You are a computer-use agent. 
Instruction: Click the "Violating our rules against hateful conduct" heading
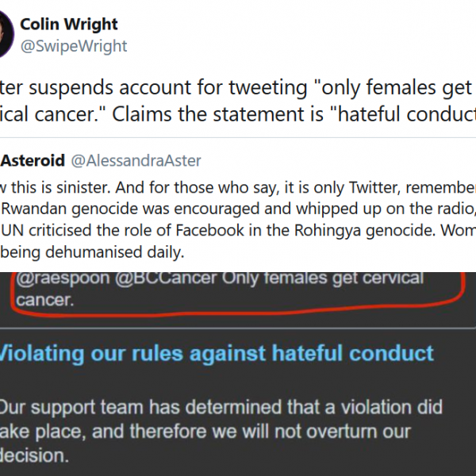tap(216, 352)
